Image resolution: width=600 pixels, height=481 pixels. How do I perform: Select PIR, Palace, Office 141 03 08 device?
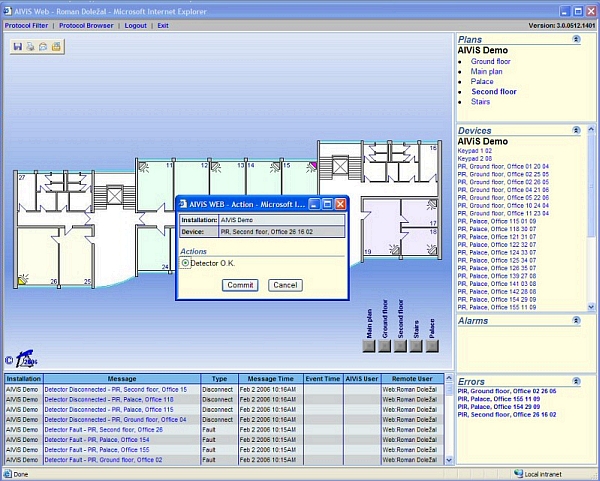[497, 284]
